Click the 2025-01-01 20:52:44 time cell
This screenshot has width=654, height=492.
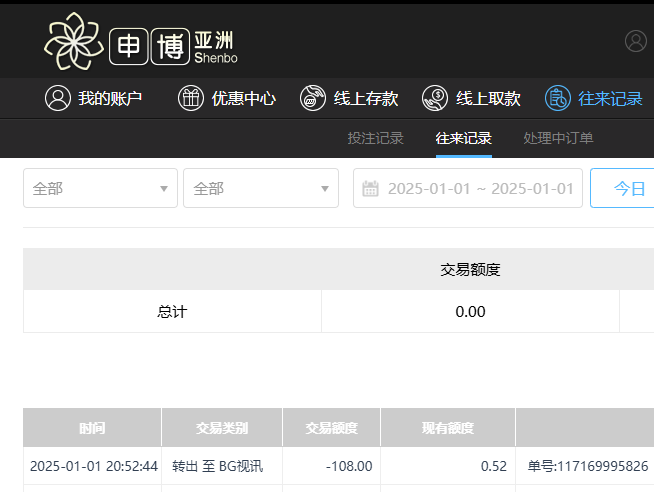[94, 466]
